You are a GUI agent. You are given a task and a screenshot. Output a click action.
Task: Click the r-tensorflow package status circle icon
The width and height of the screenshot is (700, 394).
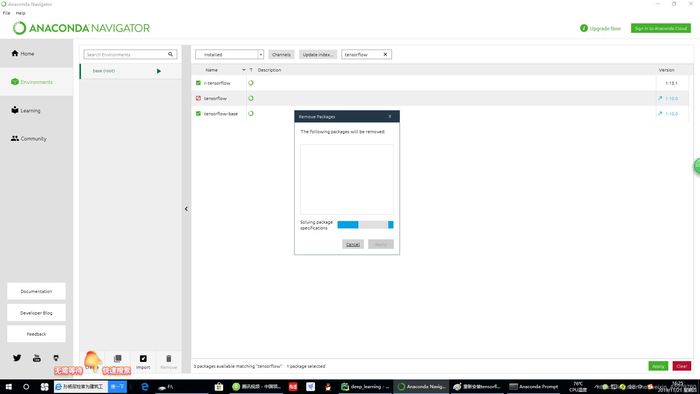pos(251,83)
